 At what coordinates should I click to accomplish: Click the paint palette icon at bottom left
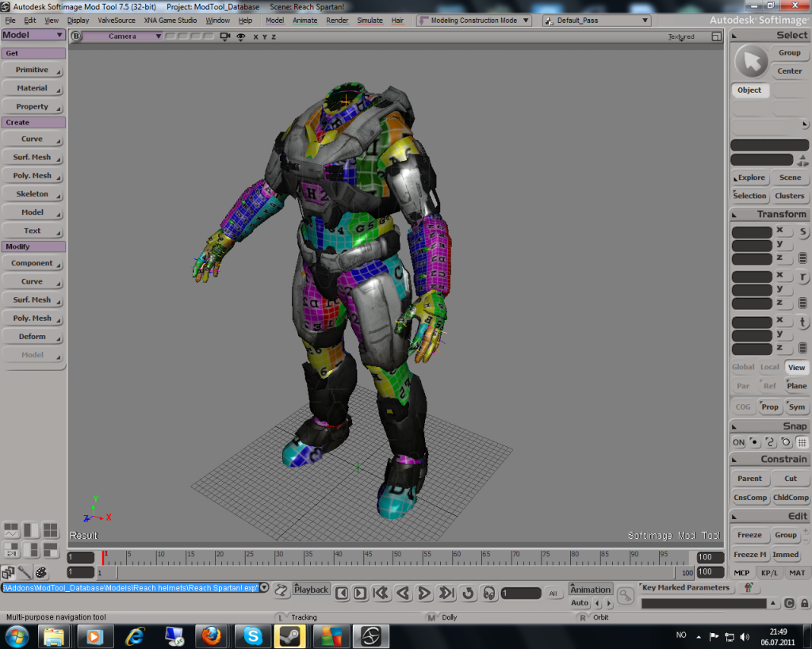(x=41, y=572)
